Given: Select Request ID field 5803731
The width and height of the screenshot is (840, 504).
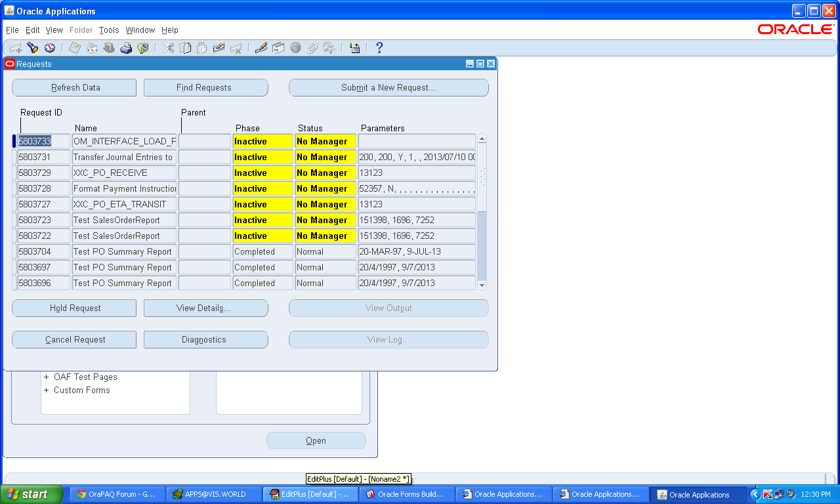Looking at the screenshot, I should (44, 157).
